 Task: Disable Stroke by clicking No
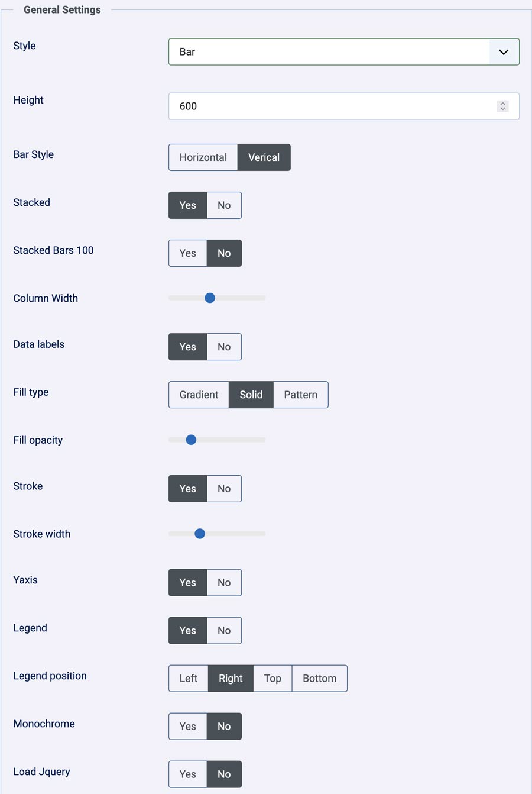click(224, 489)
